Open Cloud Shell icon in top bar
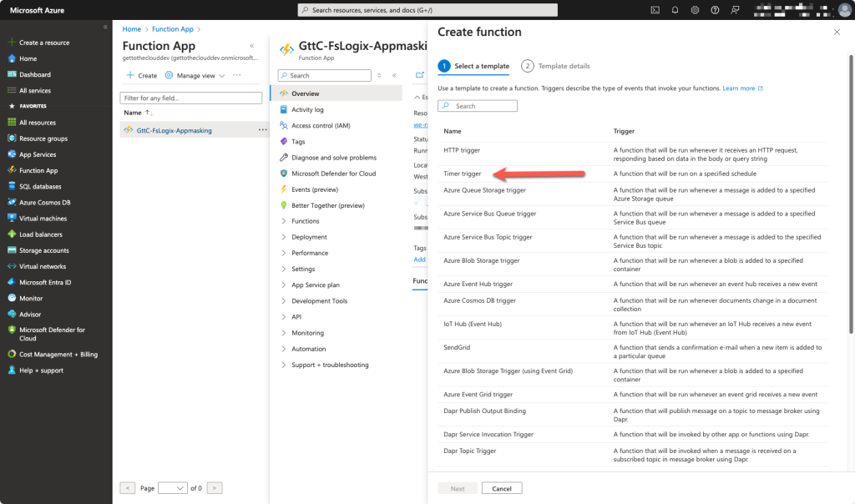855x504 pixels. click(655, 10)
